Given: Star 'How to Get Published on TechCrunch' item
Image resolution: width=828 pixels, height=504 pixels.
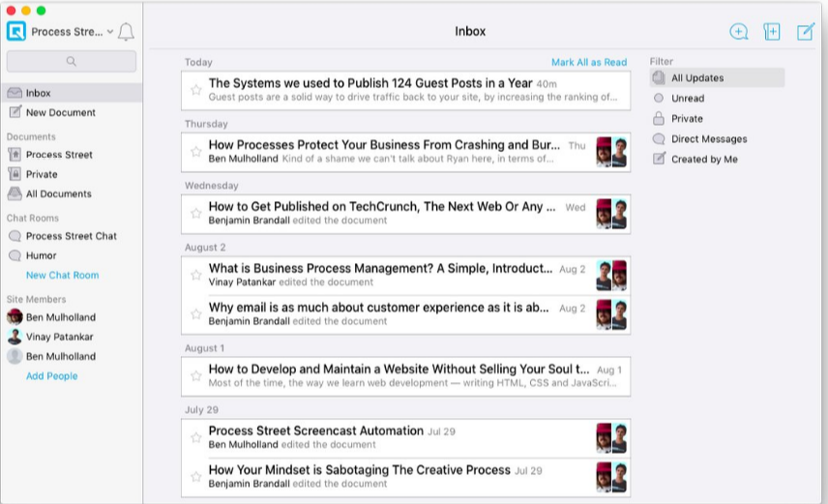Looking at the screenshot, I should coord(196,214).
